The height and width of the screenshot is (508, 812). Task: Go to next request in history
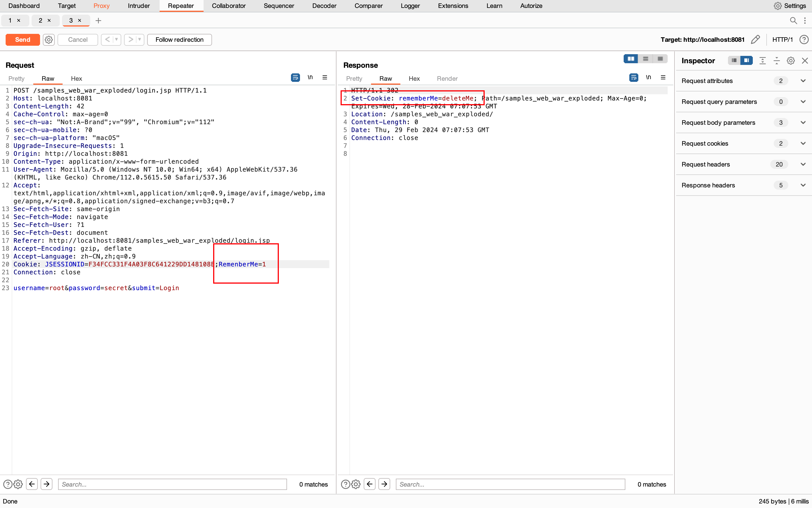130,40
